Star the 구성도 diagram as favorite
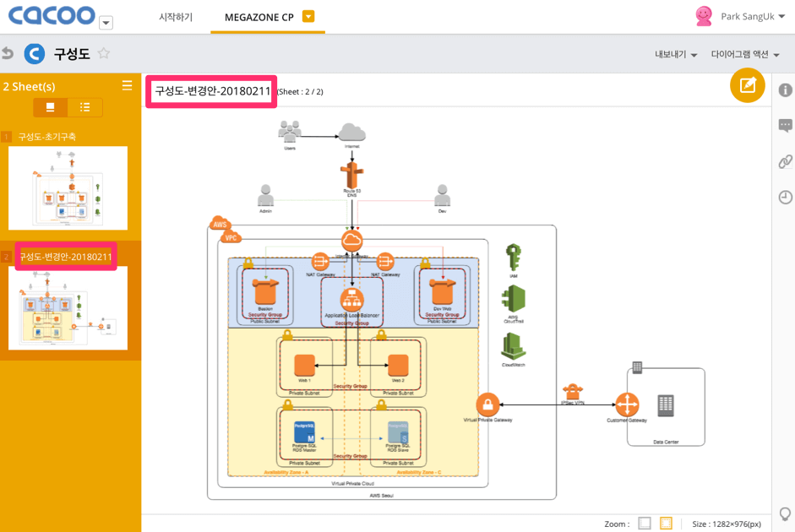Image resolution: width=795 pixels, height=532 pixels. point(104,54)
